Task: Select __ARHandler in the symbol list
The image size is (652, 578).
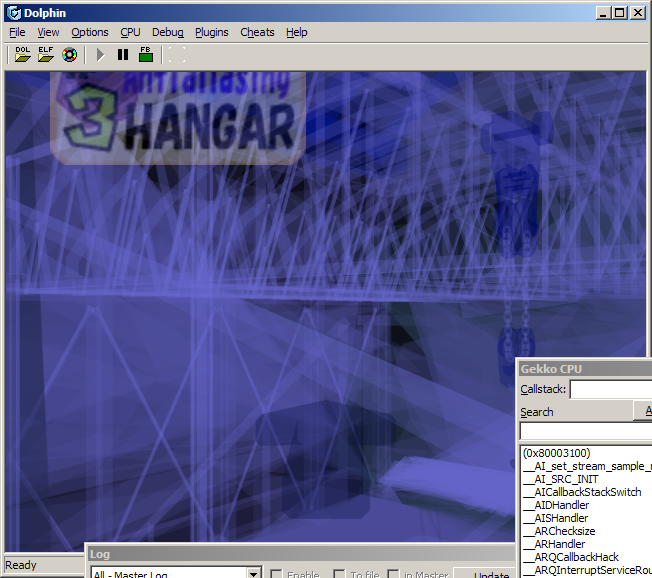Action: 554,544
